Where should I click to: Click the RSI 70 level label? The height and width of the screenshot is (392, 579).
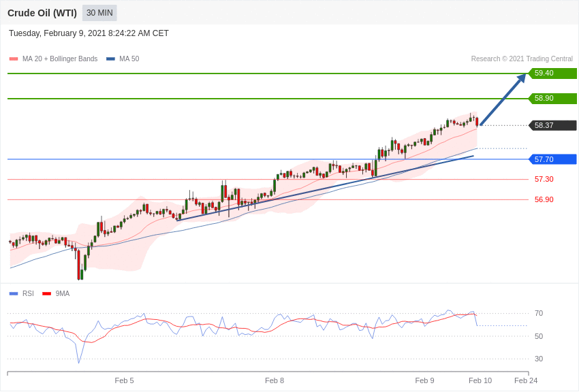(539, 314)
